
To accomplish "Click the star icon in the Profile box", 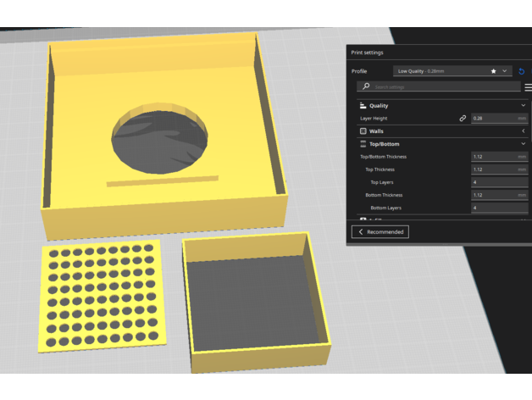I will coord(493,71).
